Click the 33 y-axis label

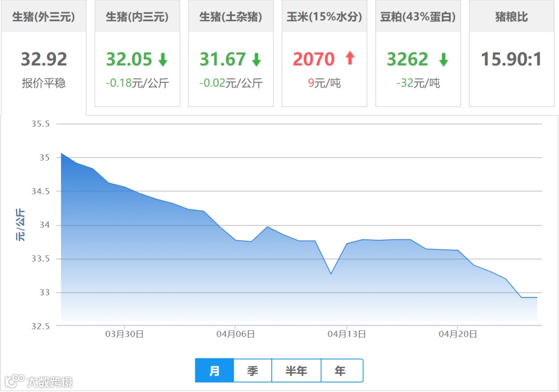click(x=44, y=293)
